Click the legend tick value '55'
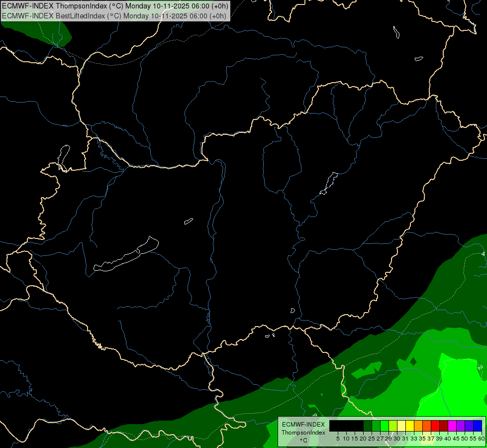The width and height of the screenshot is (487, 448). (x=473, y=439)
